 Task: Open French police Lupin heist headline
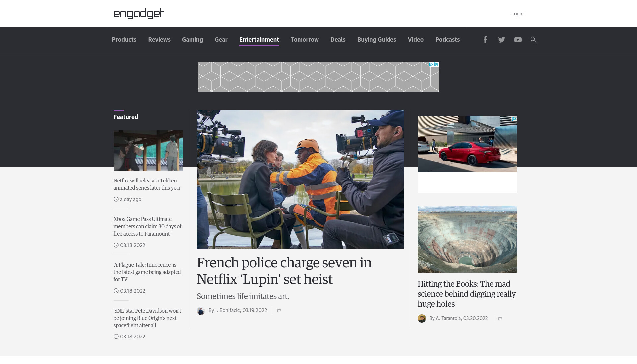pyautogui.click(x=284, y=271)
